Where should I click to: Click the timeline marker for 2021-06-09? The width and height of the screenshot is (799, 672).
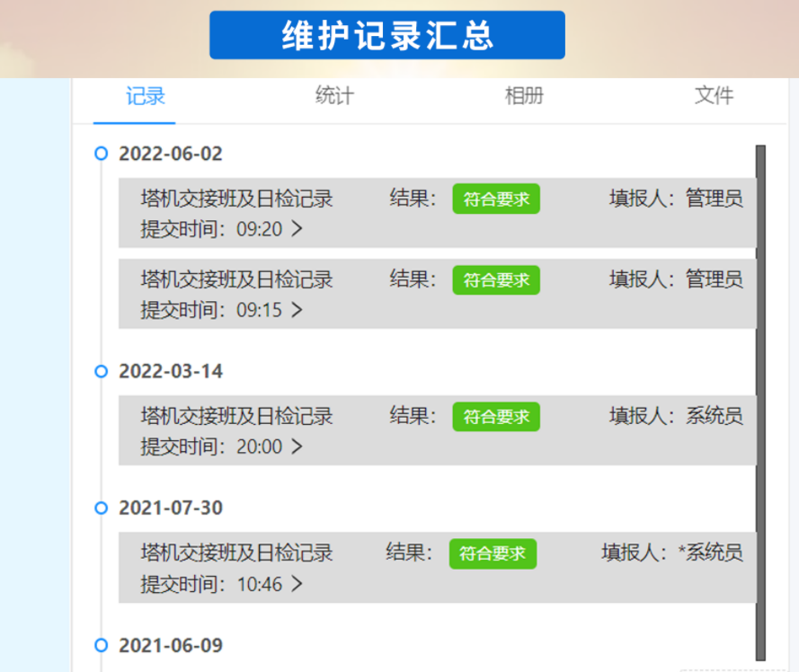pyautogui.click(x=99, y=643)
